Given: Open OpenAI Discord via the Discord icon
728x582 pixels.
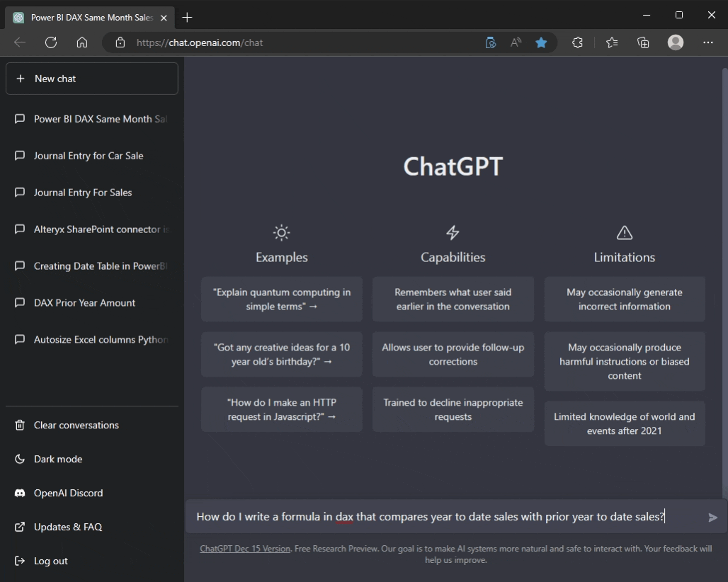Looking at the screenshot, I should tap(18, 493).
